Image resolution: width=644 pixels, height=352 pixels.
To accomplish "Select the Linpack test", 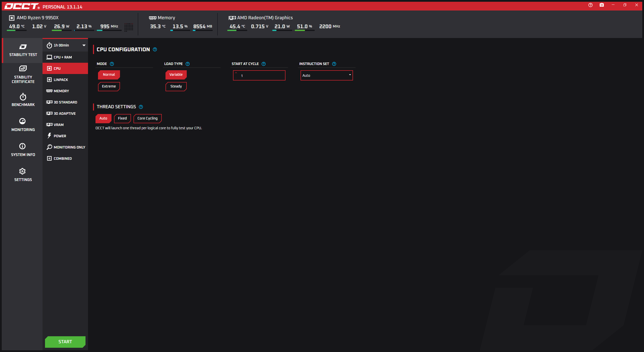I will pos(61,80).
